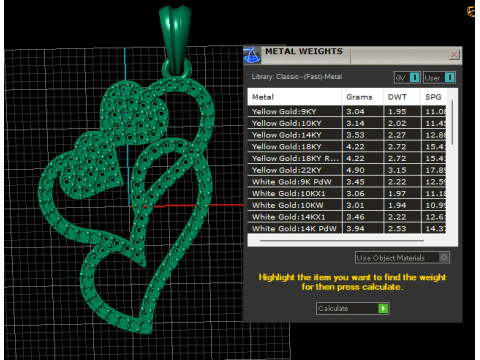Select the Yellow Gold:18KY R... row
The width and height of the screenshot is (480, 360).
[347, 158]
